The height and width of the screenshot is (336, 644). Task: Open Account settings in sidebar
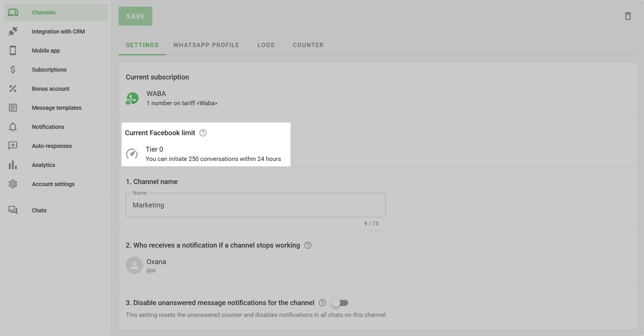click(56, 184)
